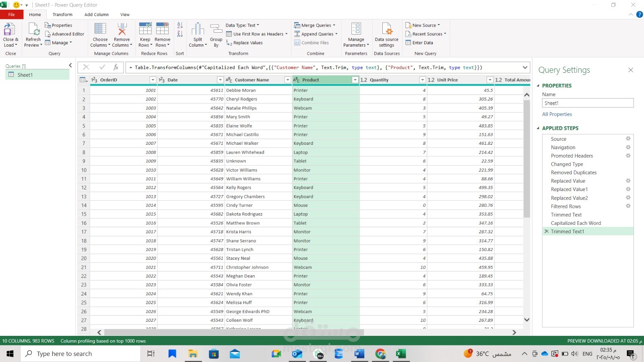Open the File tab

pyautogui.click(x=11, y=14)
